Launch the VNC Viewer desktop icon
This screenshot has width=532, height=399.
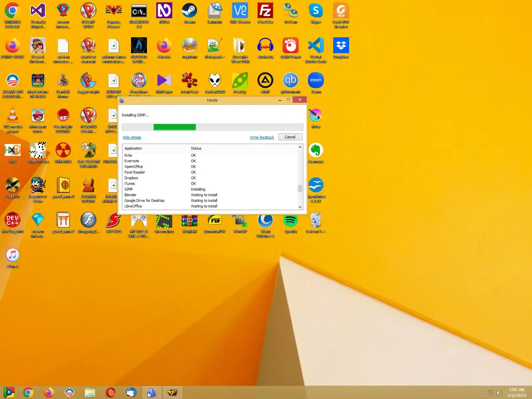tap(240, 13)
